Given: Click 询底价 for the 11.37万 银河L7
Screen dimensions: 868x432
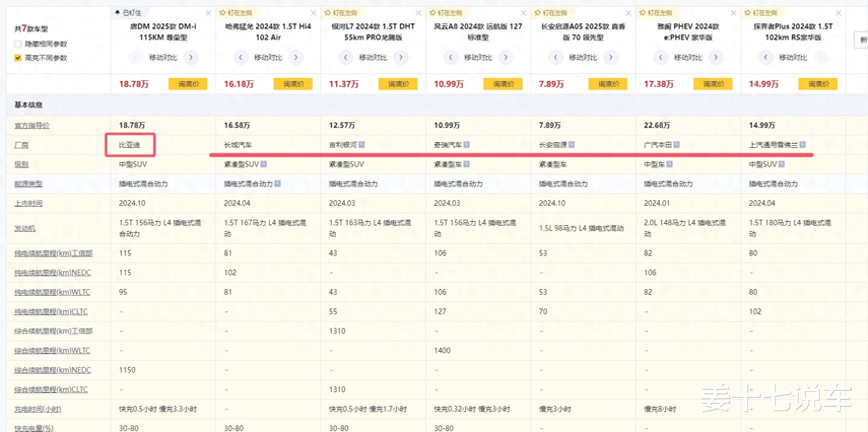Looking at the screenshot, I should coord(398,84).
